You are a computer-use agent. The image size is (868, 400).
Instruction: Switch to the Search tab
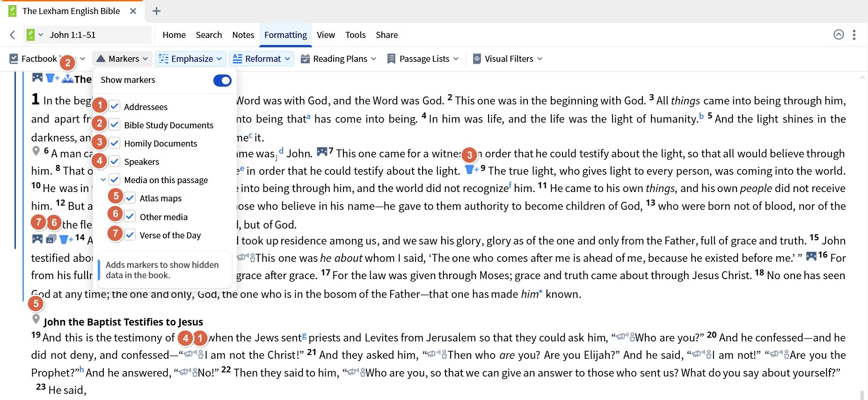click(209, 35)
